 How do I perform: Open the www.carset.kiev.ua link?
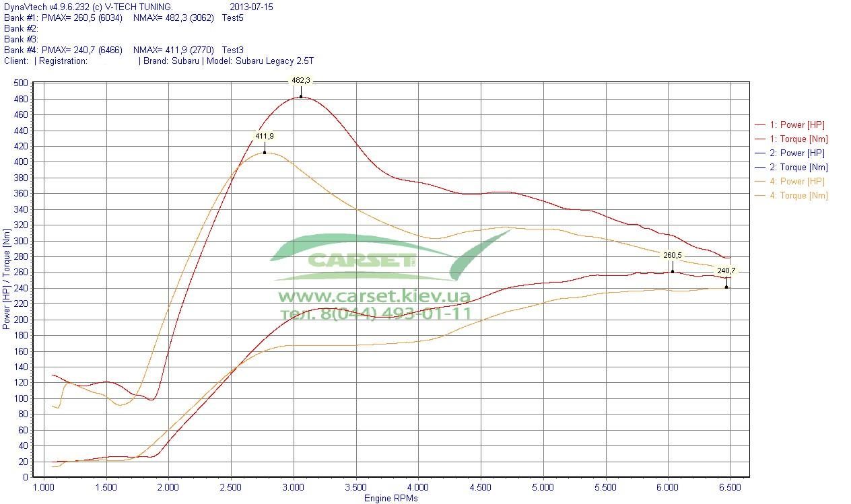coord(374,296)
